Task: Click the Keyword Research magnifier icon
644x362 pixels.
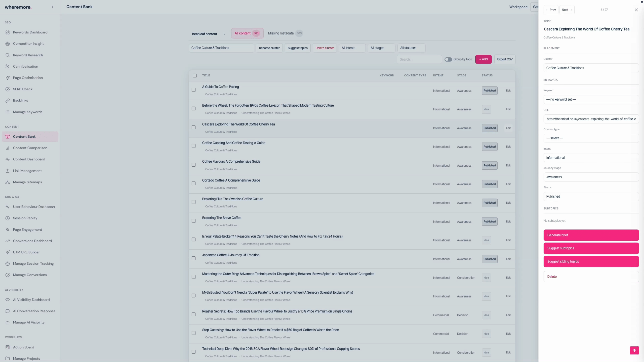Action: 8,55
